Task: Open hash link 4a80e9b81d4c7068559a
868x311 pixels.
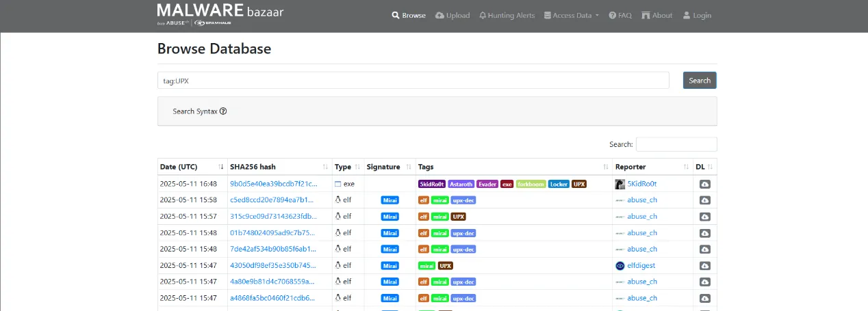Action: click(272, 282)
